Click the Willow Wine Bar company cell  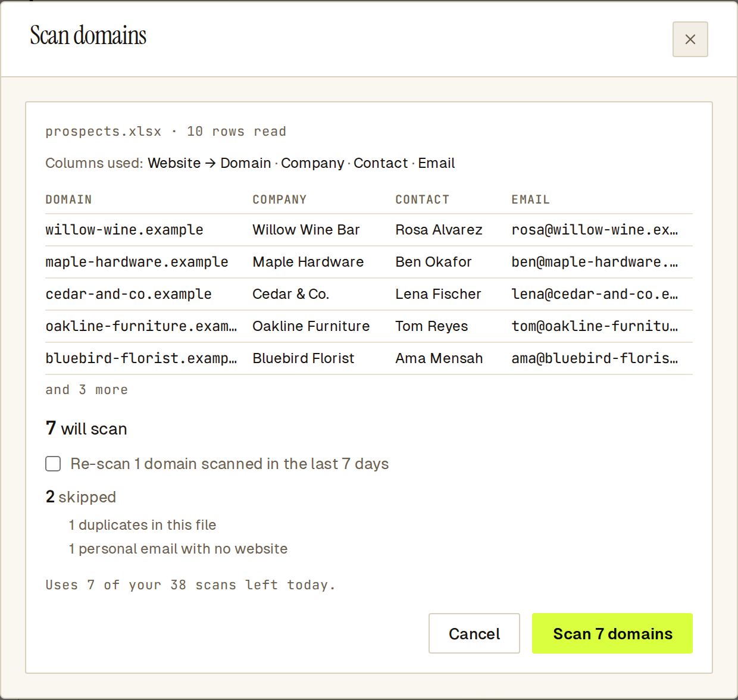tap(306, 230)
